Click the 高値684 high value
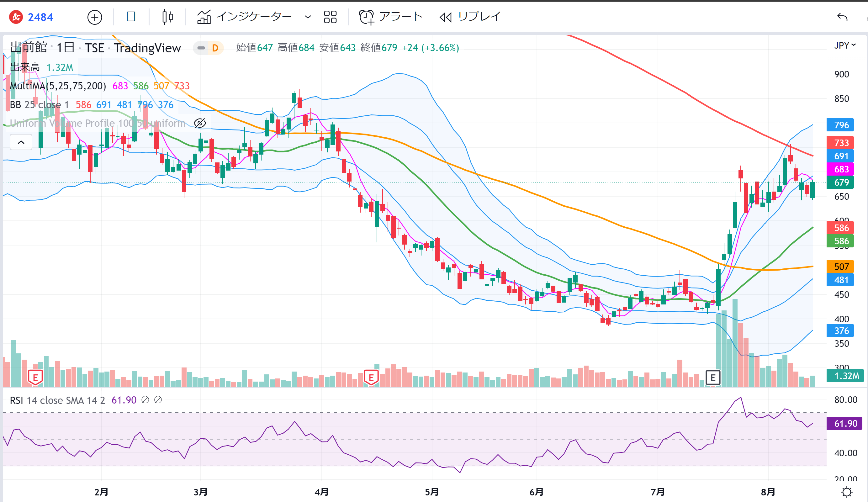Image resolution: width=868 pixels, height=502 pixels. click(x=296, y=48)
